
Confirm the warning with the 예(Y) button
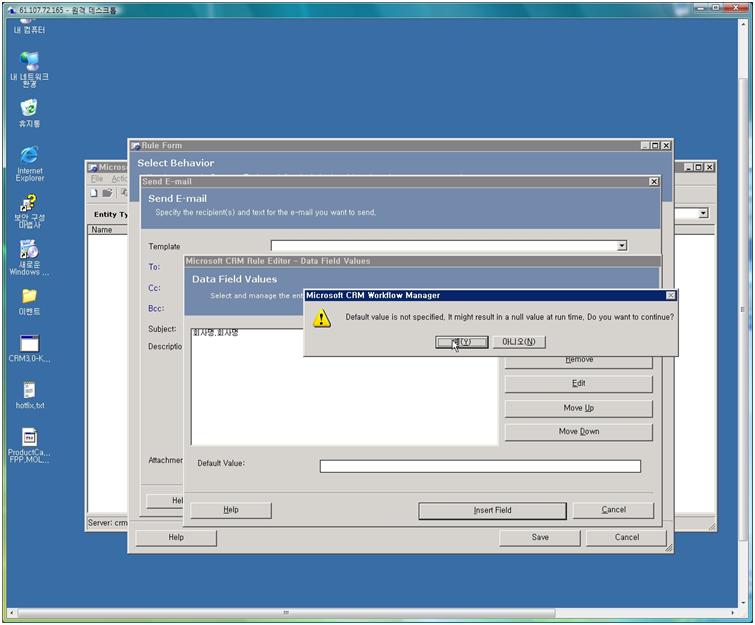pos(461,342)
